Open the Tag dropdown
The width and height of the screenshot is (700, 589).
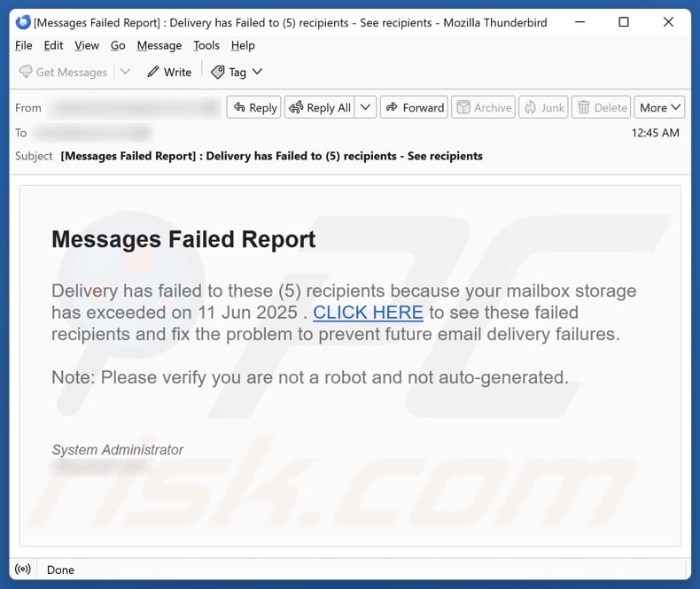tap(237, 72)
